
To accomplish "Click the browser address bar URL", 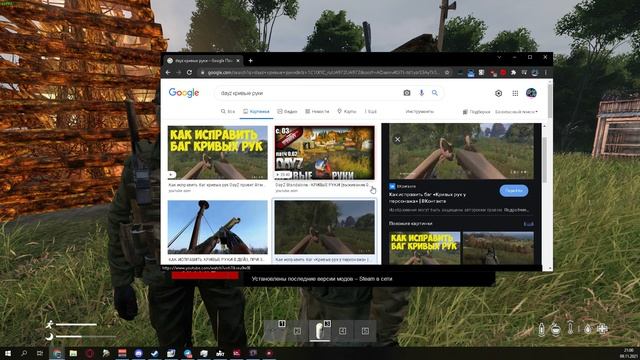I will coord(322,72).
